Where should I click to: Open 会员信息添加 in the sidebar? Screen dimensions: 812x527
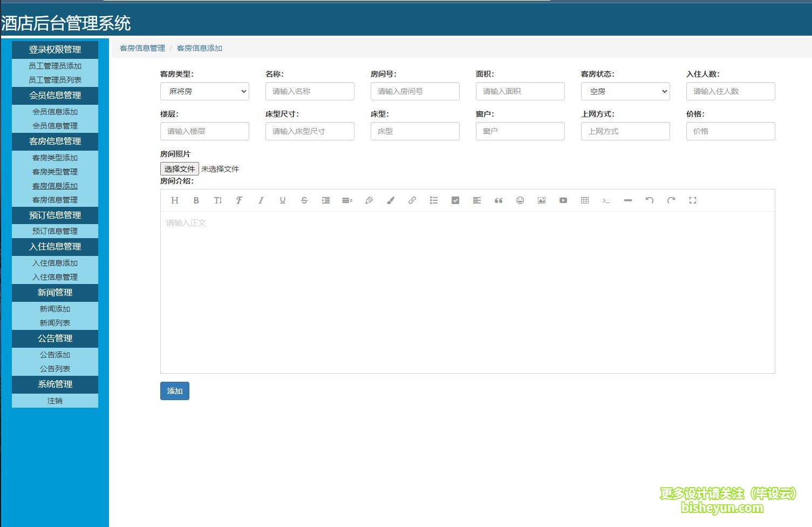(55, 112)
